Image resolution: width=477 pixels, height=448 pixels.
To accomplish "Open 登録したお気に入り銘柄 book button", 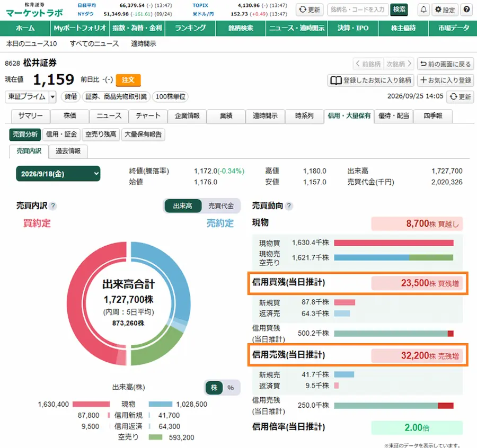I will (371, 80).
